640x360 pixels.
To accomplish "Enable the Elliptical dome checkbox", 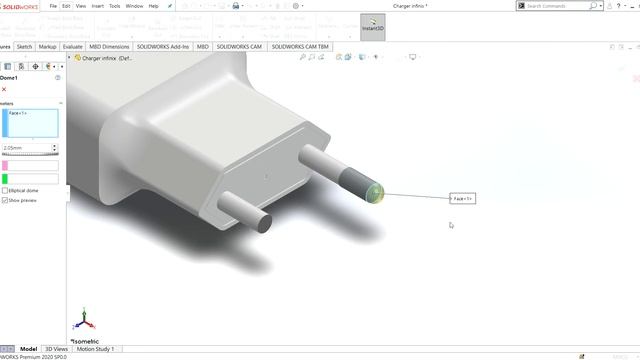I will (x=5, y=191).
